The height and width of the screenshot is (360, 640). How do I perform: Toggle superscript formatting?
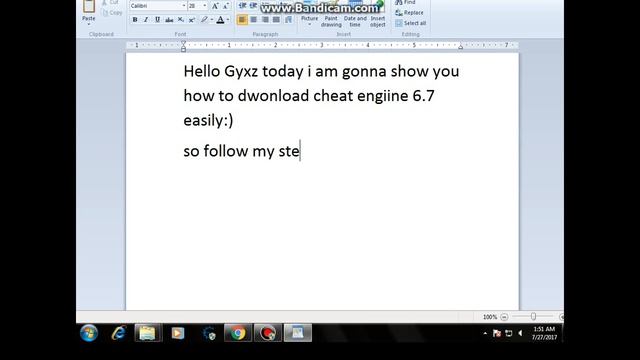point(191,20)
